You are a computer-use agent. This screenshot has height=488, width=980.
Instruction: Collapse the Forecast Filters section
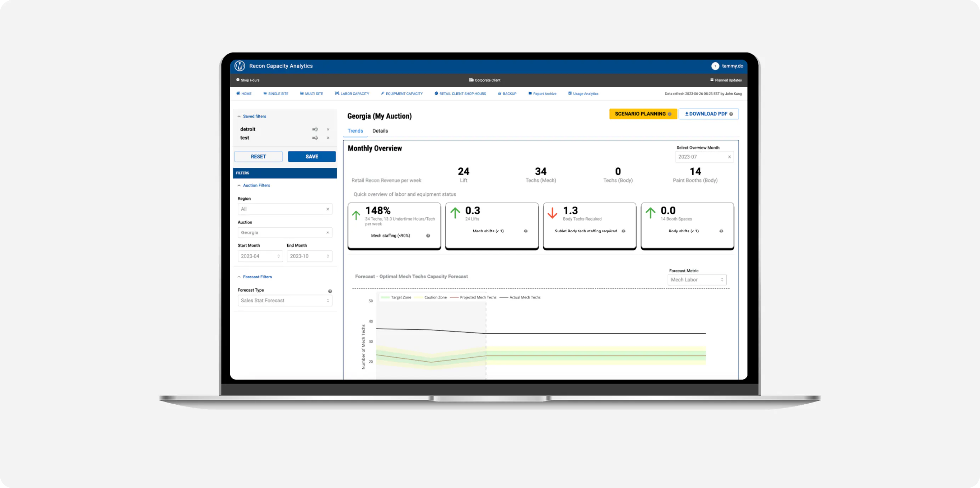click(x=254, y=277)
